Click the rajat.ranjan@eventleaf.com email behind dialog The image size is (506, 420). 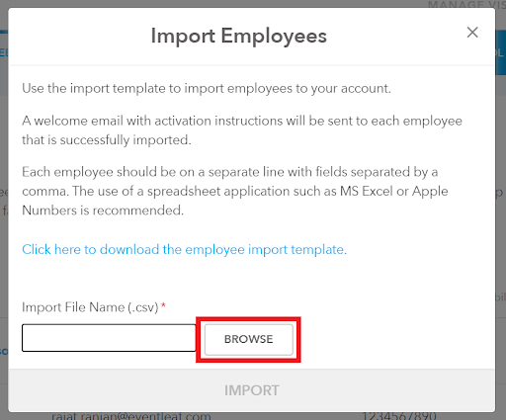click(131, 416)
